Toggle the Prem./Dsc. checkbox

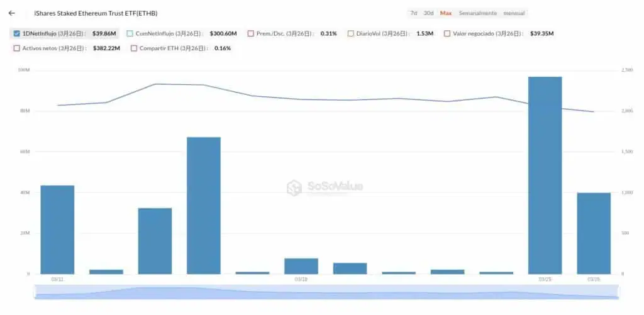click(251, 33)
